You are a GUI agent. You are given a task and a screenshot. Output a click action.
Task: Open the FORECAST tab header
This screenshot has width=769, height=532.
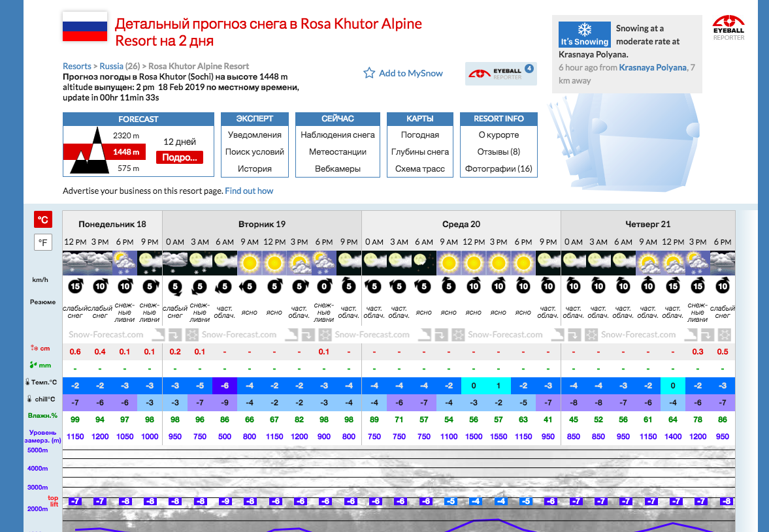click(x=139, y=119)
